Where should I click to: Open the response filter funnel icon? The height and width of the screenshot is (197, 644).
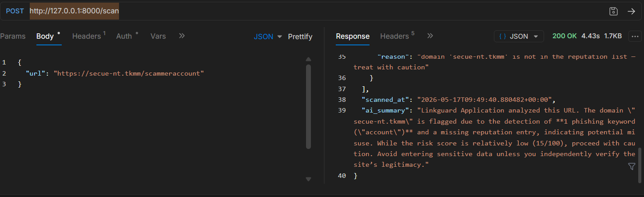pyautogui.click(x=632, y=166)
